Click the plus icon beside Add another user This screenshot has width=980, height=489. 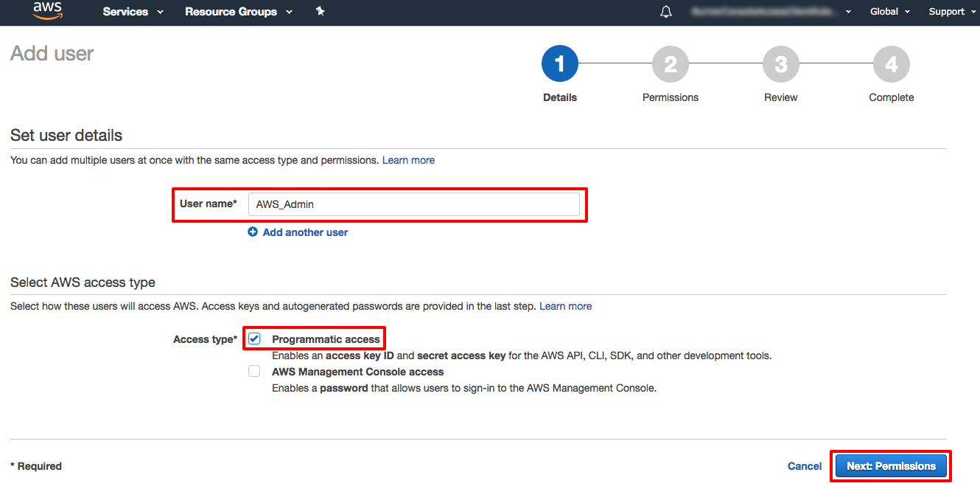pos(253,232)
